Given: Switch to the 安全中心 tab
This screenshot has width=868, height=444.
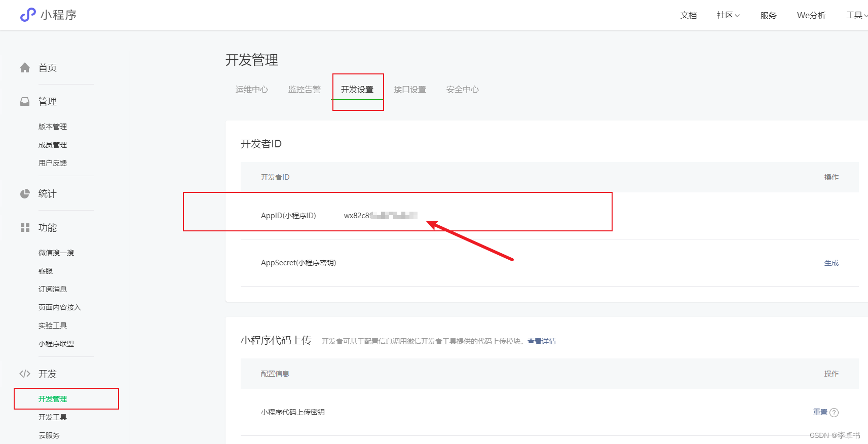Looking at the screenshot, I should [463, 90].
